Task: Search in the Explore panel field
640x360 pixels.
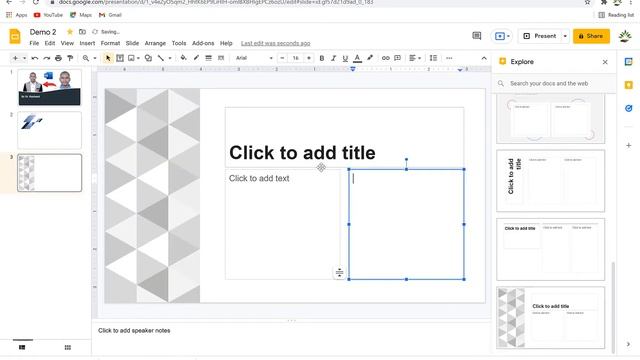Action: tap(554, 83)
